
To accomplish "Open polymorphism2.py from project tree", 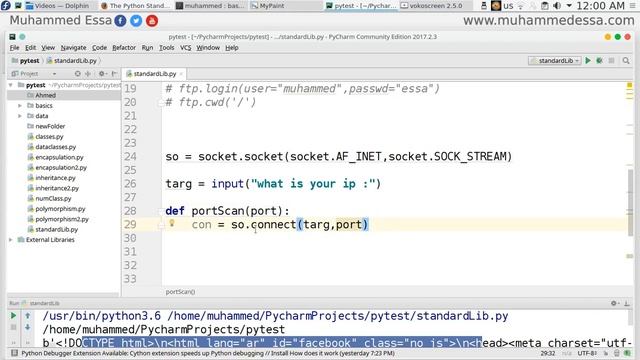I will coord(58,219).
